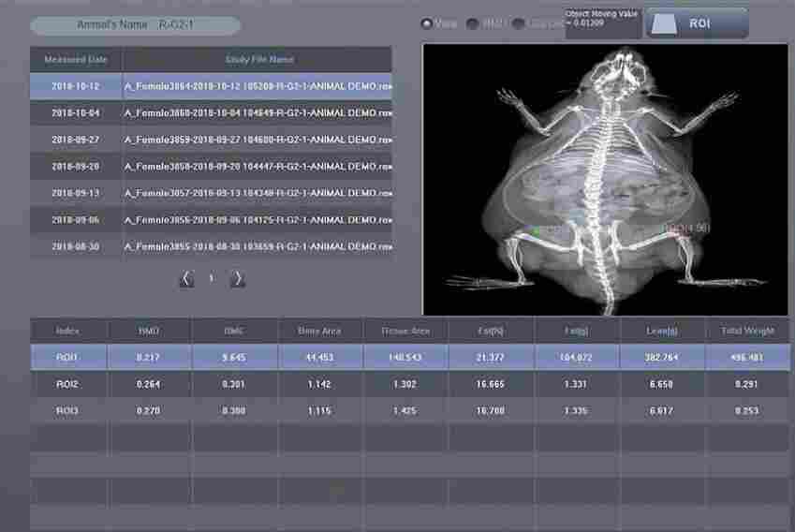Go to next page of studies
Screen dimensions: 795x532
[238, 278]
